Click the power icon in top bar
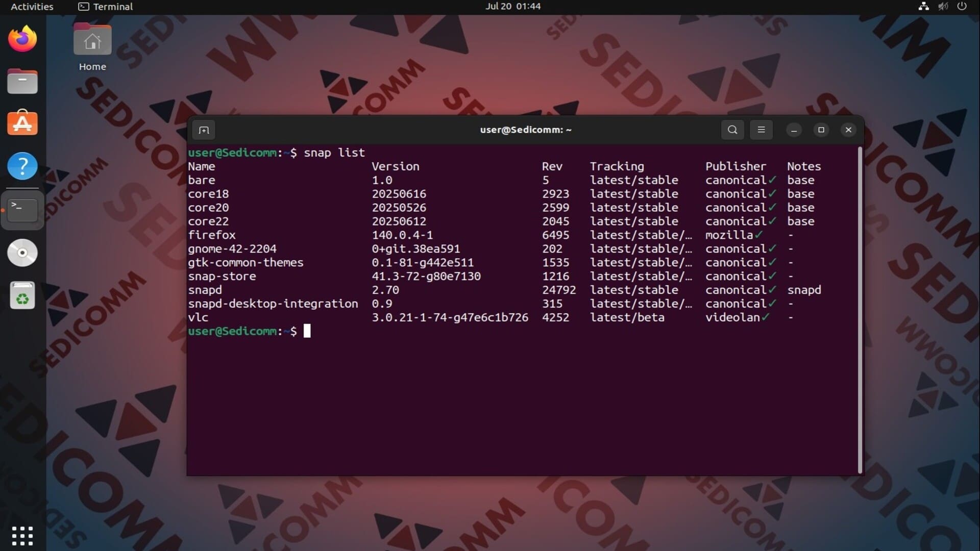Image resolution: width=980 pixels, height=551 pixels. (x=962, y=6)
